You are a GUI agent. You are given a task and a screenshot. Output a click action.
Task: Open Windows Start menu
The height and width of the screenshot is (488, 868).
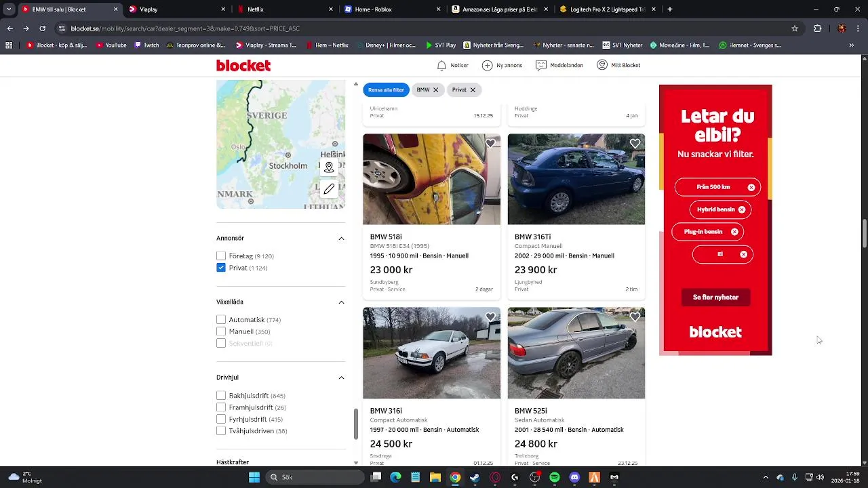pyautogui.click(x=254, y=477)
